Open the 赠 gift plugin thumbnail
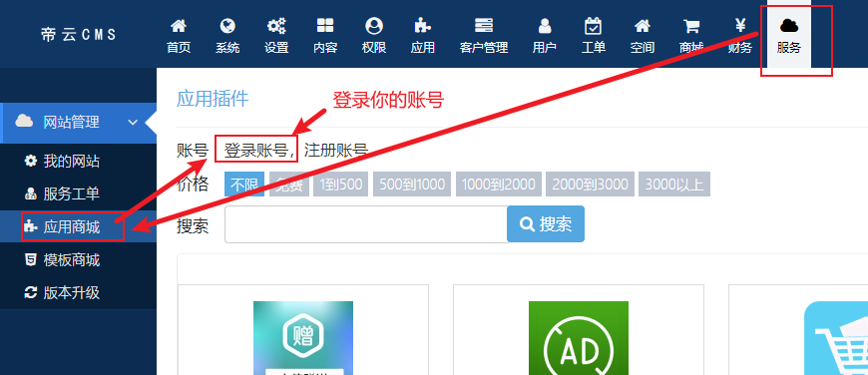The image size is (868, 375). tap(303, 338)
